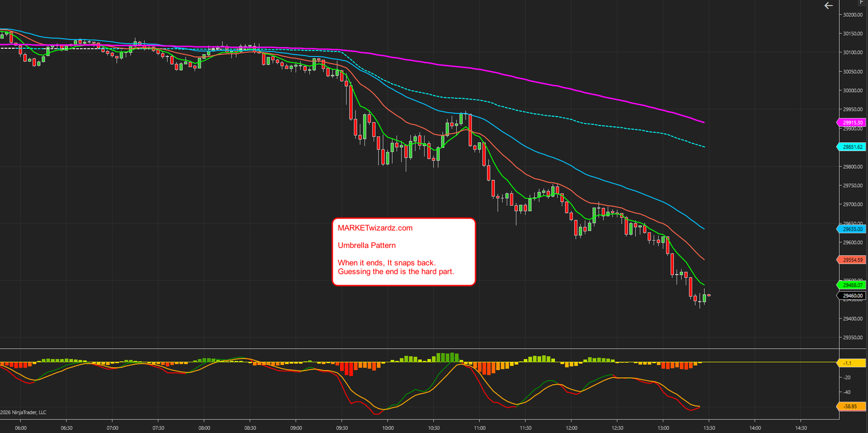This screenshot has width=868, height=433.
Task: Click the -20 level on the indicator scale
Action: (x=847, y=377)
